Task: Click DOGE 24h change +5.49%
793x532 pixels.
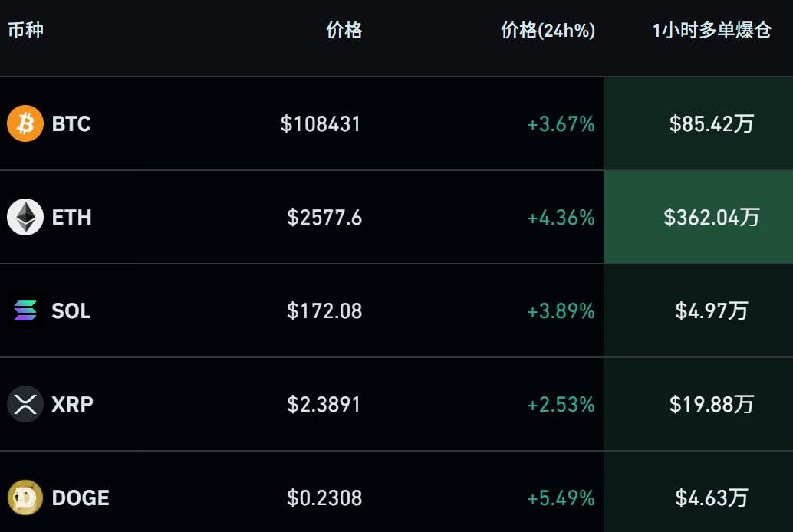Action: pos(561,498)
